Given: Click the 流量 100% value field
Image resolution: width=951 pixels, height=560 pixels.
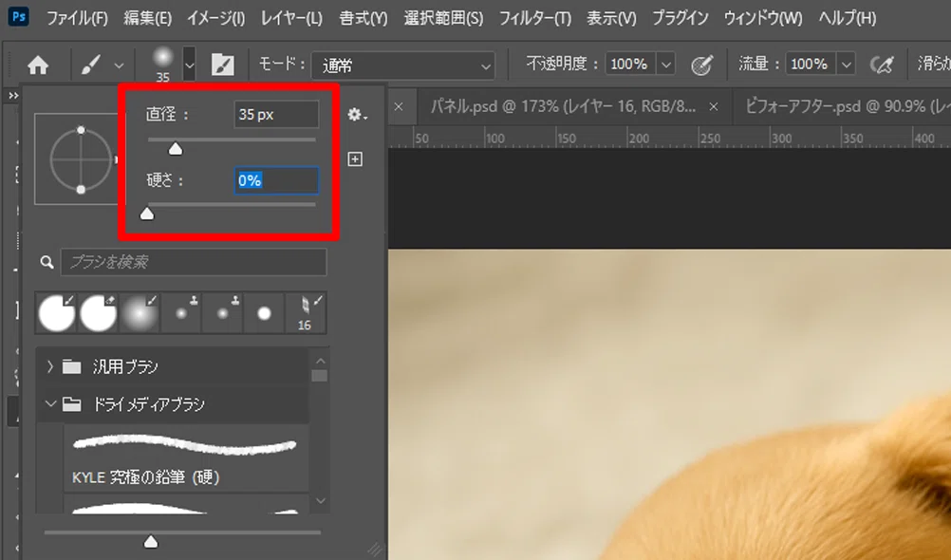Looking at the screenshot, I should (811, 64).
